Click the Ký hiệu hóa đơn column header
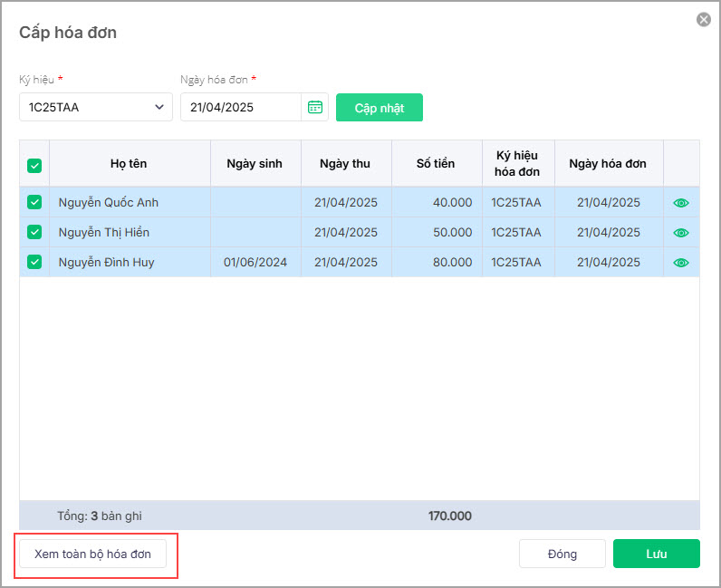The image size is (721, 588). click(517, 163)
